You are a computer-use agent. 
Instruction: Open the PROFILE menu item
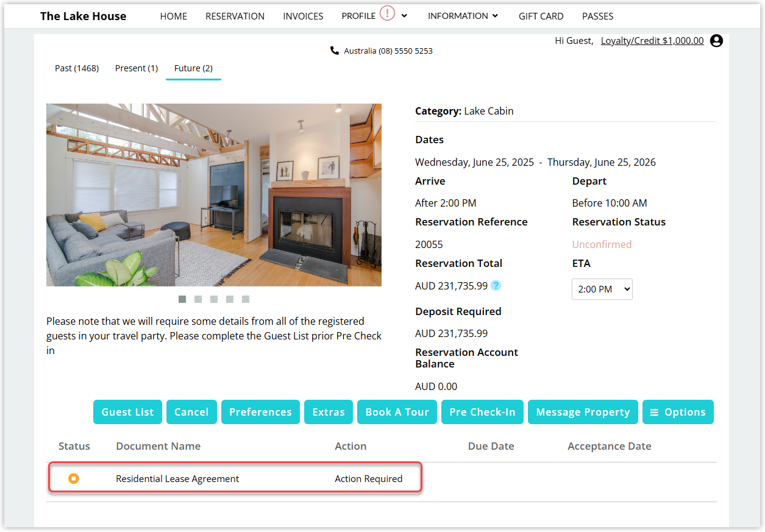pos(358,16)
